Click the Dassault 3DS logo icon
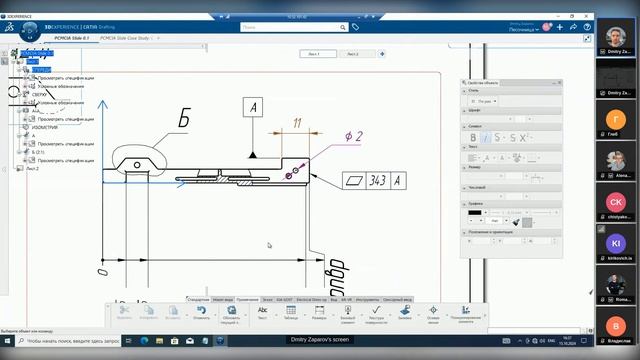 [x=9, y=27]
